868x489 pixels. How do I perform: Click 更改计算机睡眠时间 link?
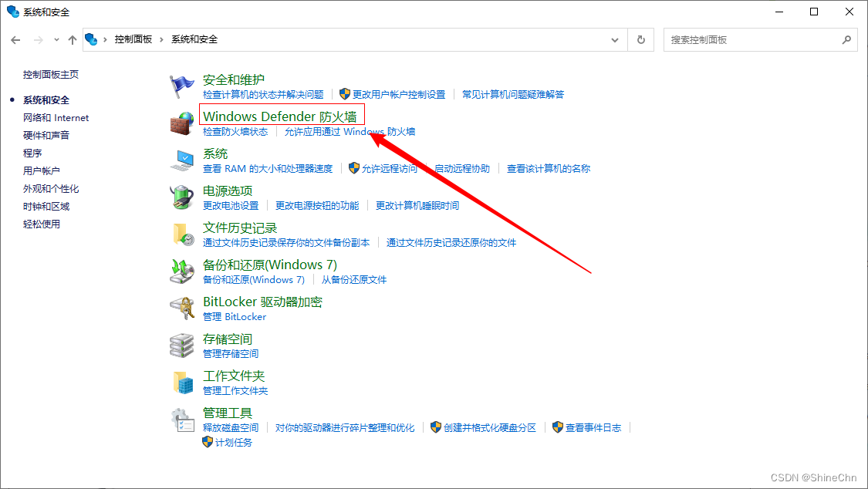[x=417, y=206]
